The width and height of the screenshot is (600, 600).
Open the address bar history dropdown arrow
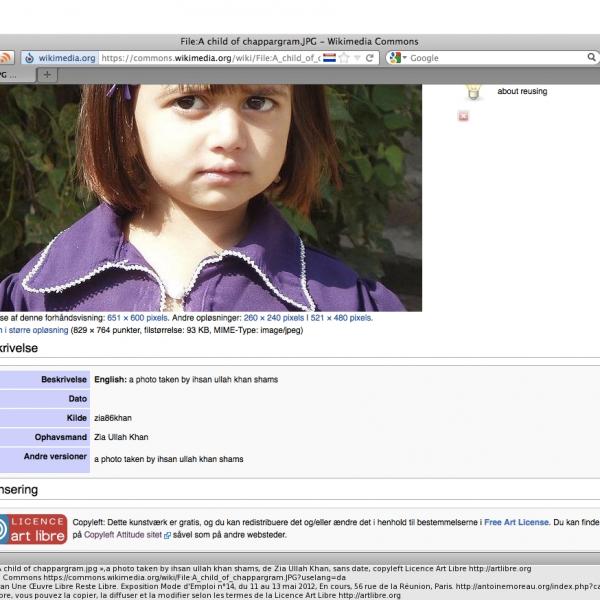click(357, 58)
